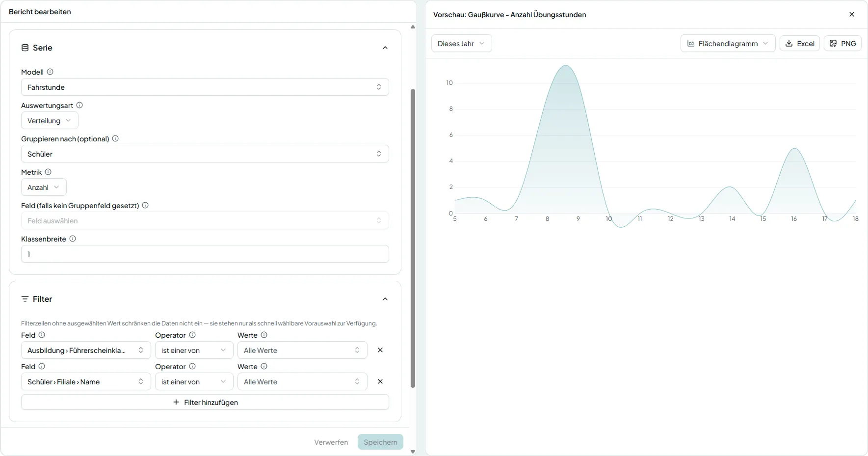Remove the Ausbildung Führerscheinklasse filter row
Image resolution: width=868 pixels, height=456 pixels.
click(380, 350)
